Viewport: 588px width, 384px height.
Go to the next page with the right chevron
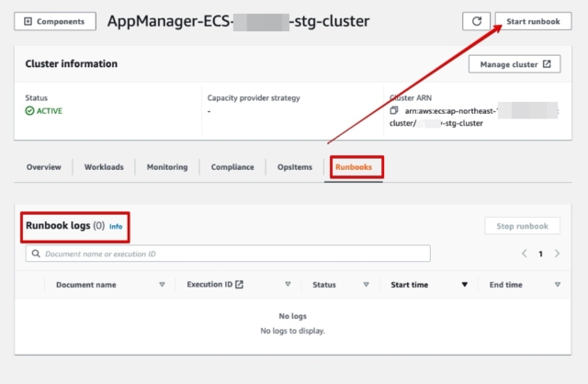558,254
